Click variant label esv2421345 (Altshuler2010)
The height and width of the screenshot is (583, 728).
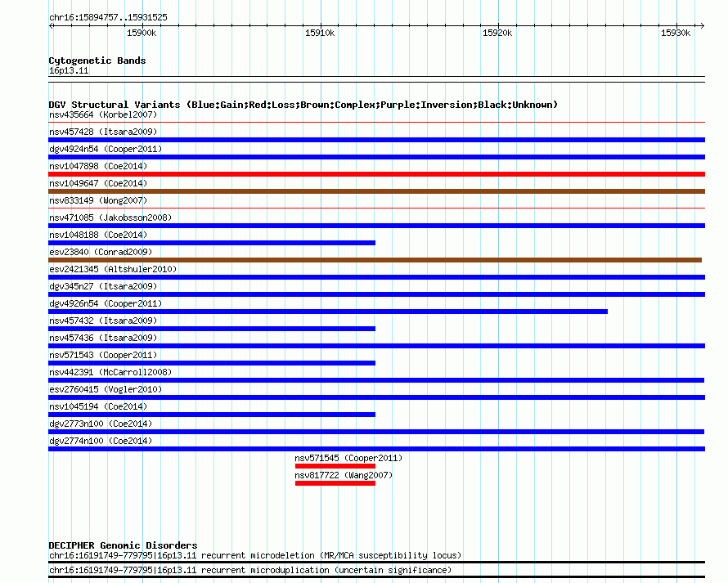click(x=113, y=269)
